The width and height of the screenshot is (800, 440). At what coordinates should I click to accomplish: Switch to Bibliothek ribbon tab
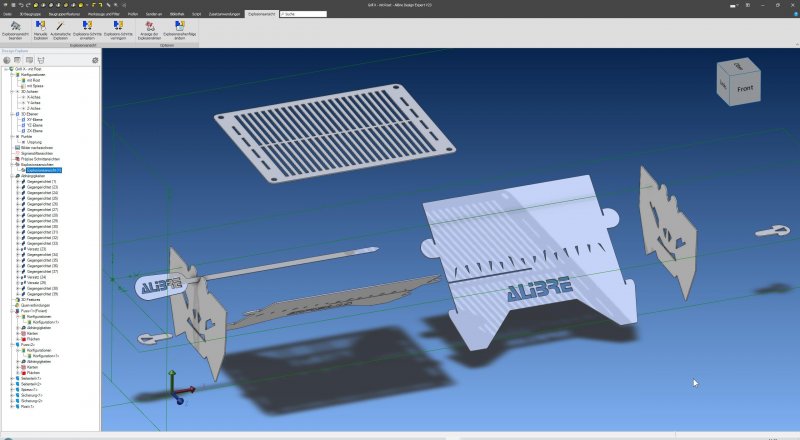177,14
